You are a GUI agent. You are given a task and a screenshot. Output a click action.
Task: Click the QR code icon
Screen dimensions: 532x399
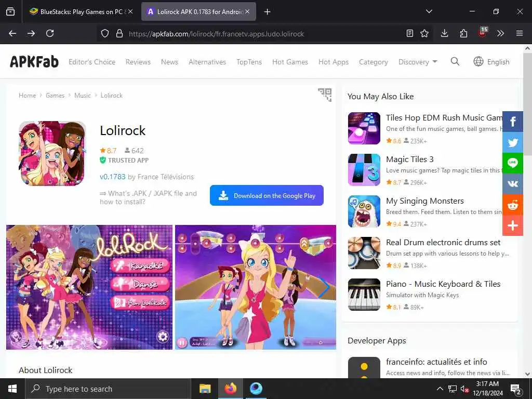click(x=325, y=95)
